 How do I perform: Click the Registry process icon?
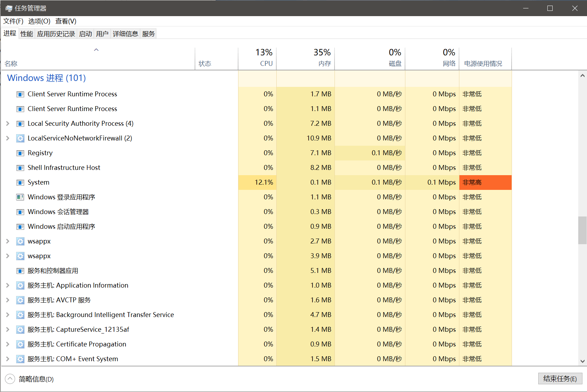tap(20, 153)
